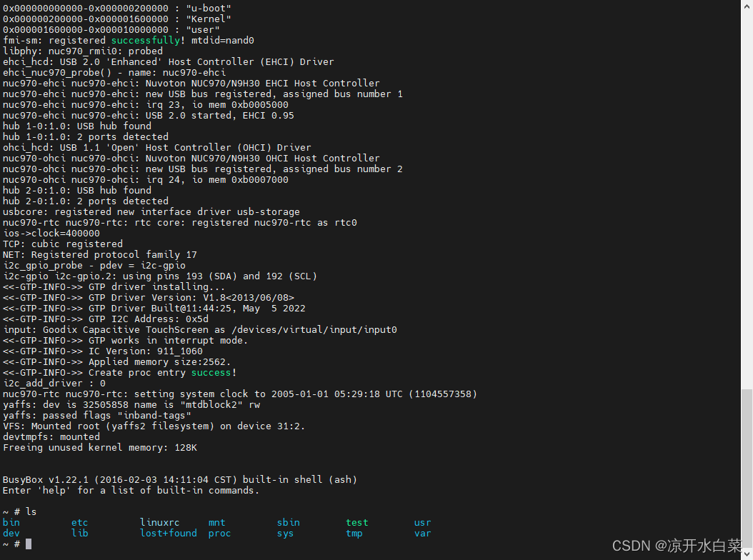Click the 'dev' directory name
The image size is (753, 560).
(11, 533)
